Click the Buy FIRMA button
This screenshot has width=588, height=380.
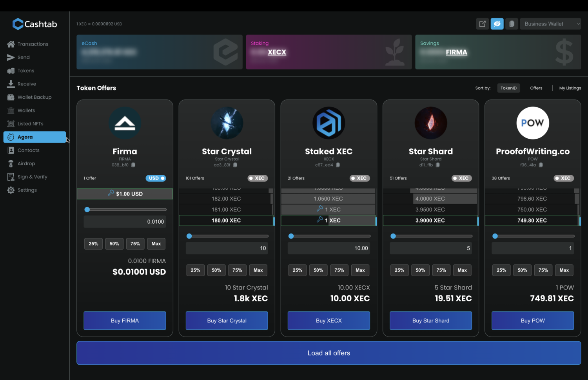click(x=125, y=320)
